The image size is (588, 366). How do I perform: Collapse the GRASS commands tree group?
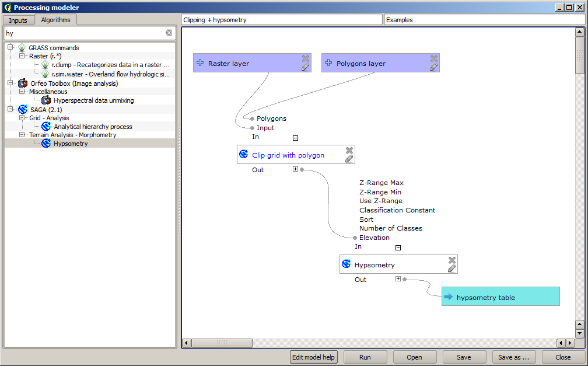click(10, 48)
